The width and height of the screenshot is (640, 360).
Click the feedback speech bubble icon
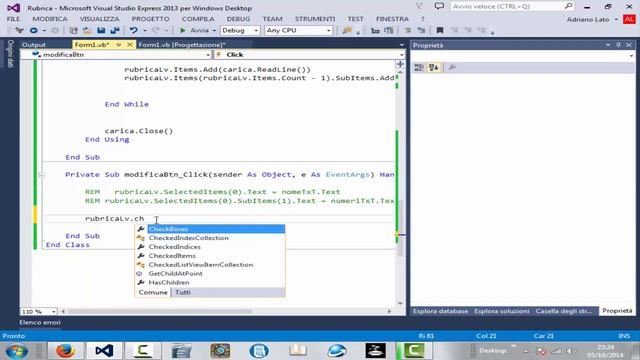[439, 6]
